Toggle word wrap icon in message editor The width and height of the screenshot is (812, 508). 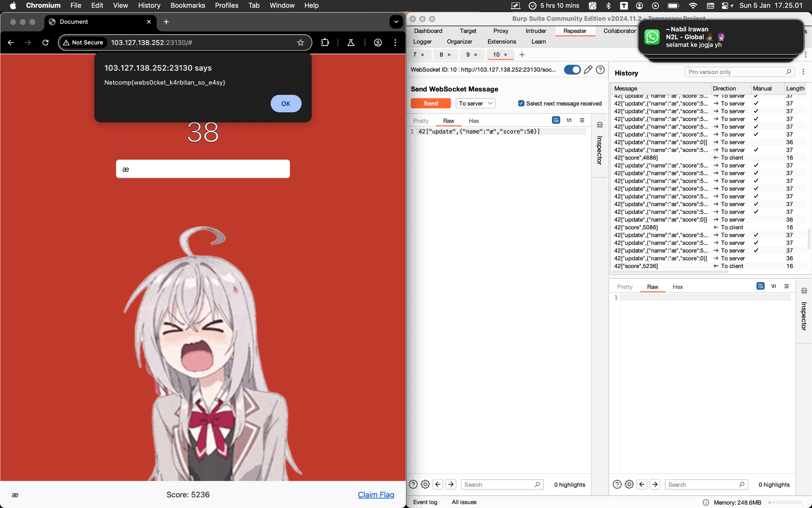[556, 120]
